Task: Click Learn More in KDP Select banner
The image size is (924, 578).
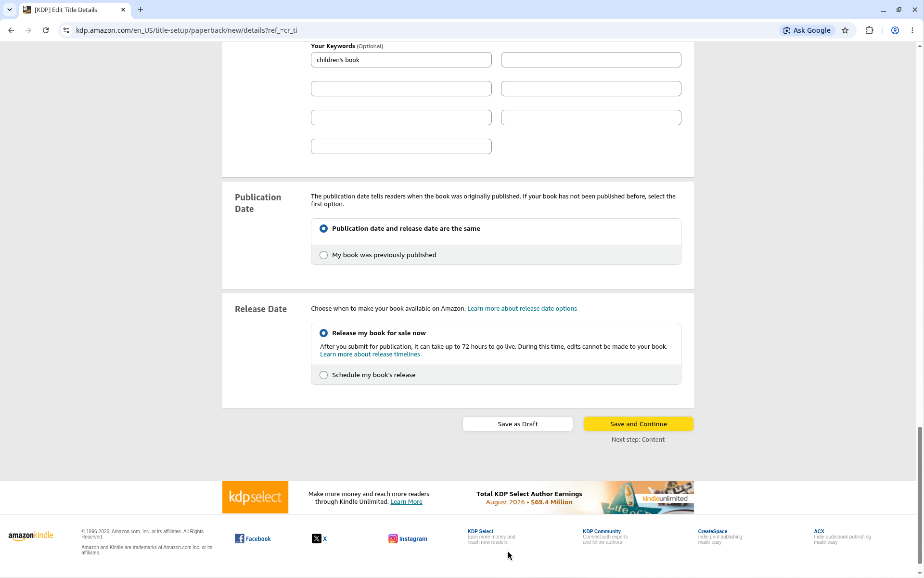Action: tap(406, 502)
